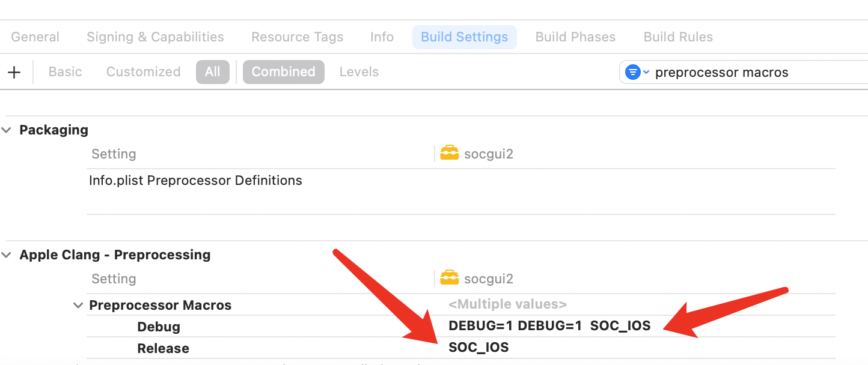Screen dimensions: 868x365
Task: Switch settings view to Levels
Action: [359, 72]
